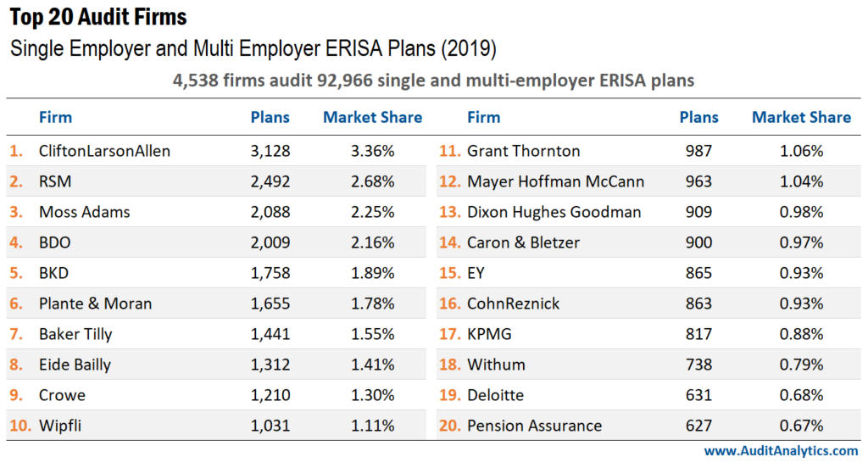The width and height of the screenshot is (868, 468).
Task: Select the BKD firm name
Action: [x=53, y=272]
